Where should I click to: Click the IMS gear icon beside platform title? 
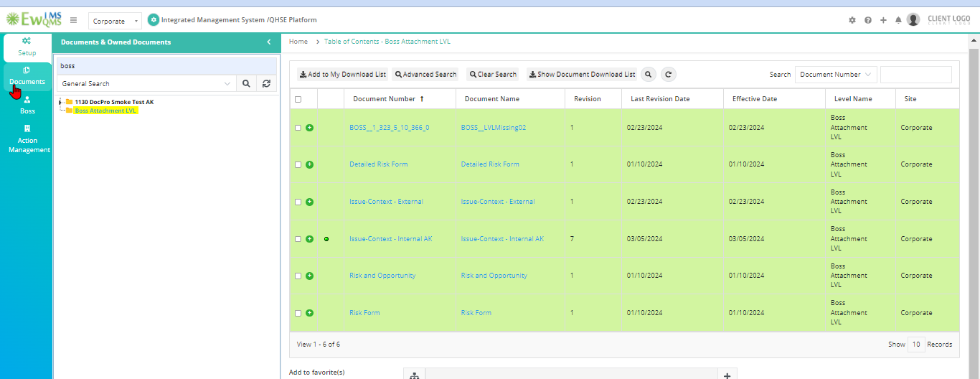153,20
